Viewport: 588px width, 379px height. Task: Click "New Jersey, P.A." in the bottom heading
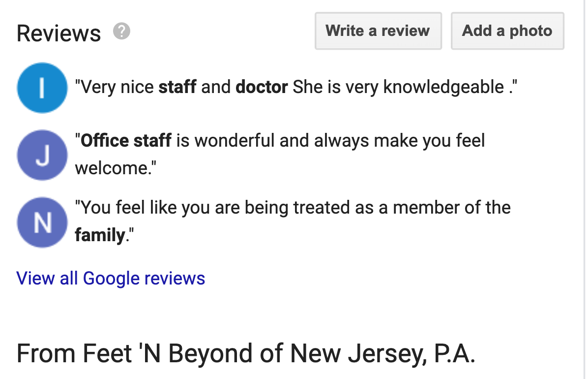coord(382,353)
